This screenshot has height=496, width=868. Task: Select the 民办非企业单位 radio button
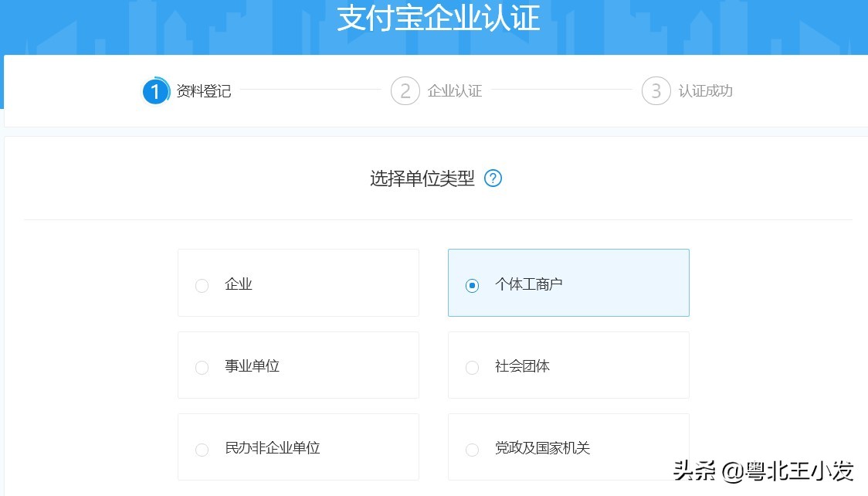(x=202, y=450)
